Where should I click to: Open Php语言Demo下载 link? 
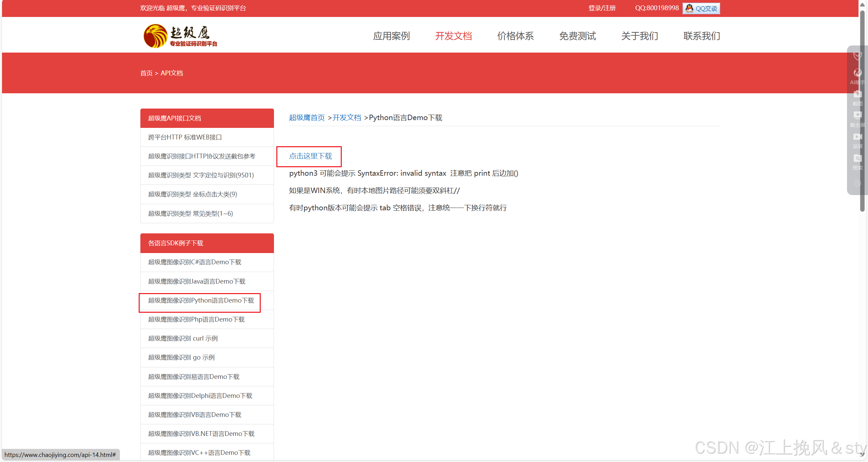(x=207, y=320)
